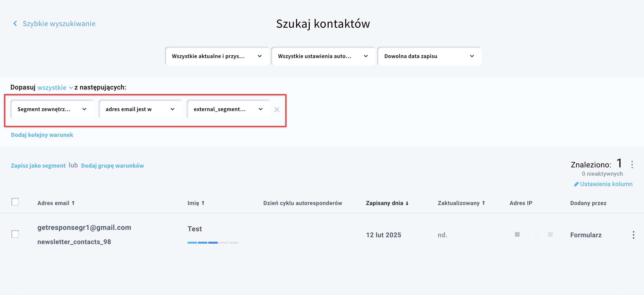
Task: Remove the condition with the X icon
Action: click(x=277, y=109)
